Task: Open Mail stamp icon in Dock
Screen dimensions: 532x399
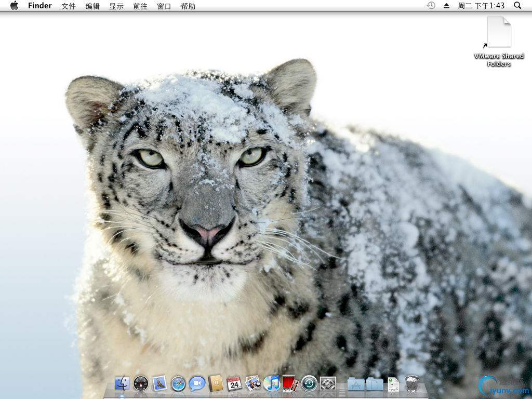Action: pyautogui.click(x=159, y=384)
